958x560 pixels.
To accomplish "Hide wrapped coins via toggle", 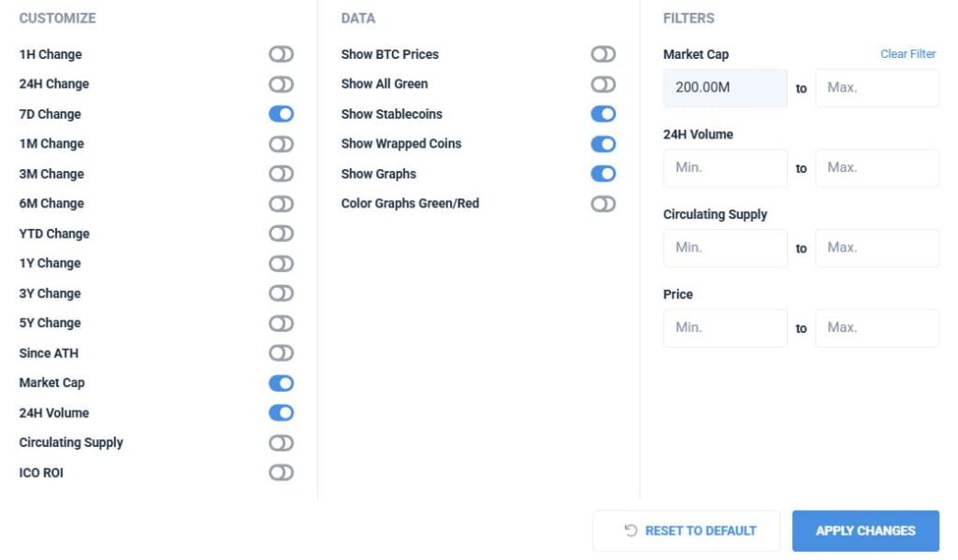I will [x=603, y=144].
